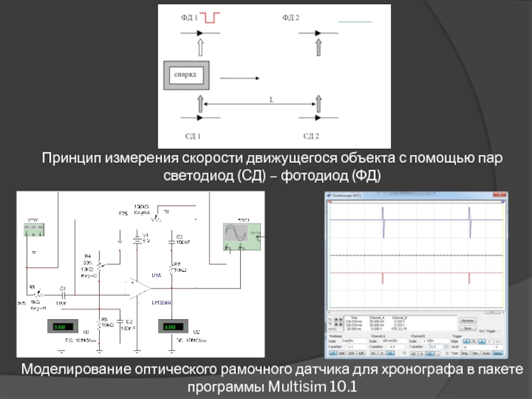This screenshot has height=399, width=532.
Task: Set trigger type to Sing.
Action: pyautogui.click(x=464, y=353)
